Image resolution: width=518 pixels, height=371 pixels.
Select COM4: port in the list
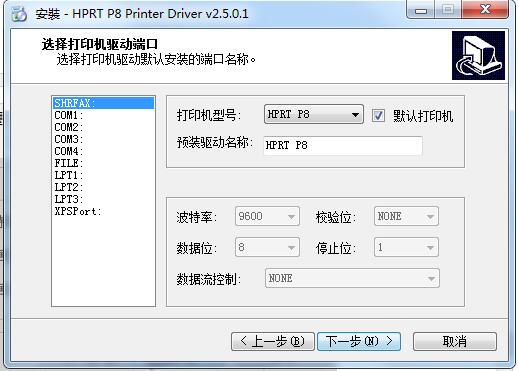click(103, 151)
